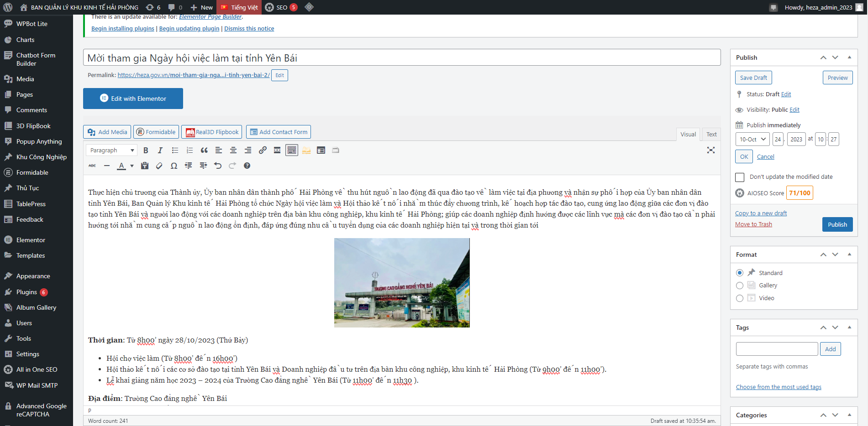Select the Gallery post format
The width and height of the screenshot is (868, 426).
(x=740, y=286)
